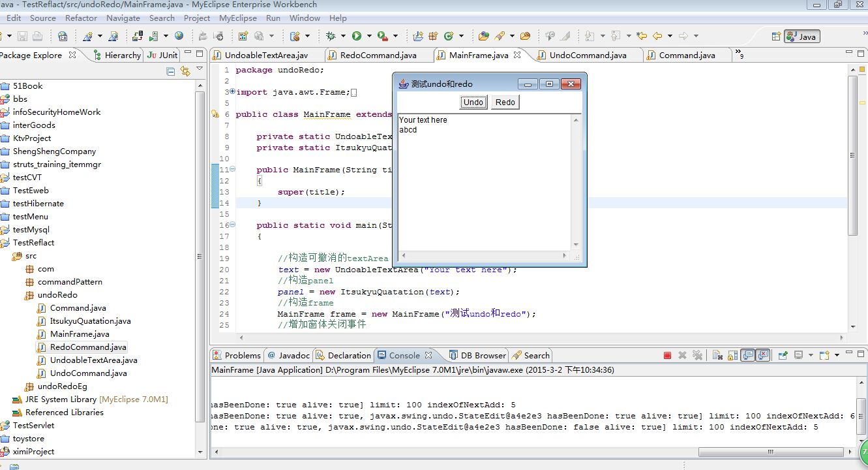
Task: Click the red Terminate button in Console
Action: pos(667,355)
